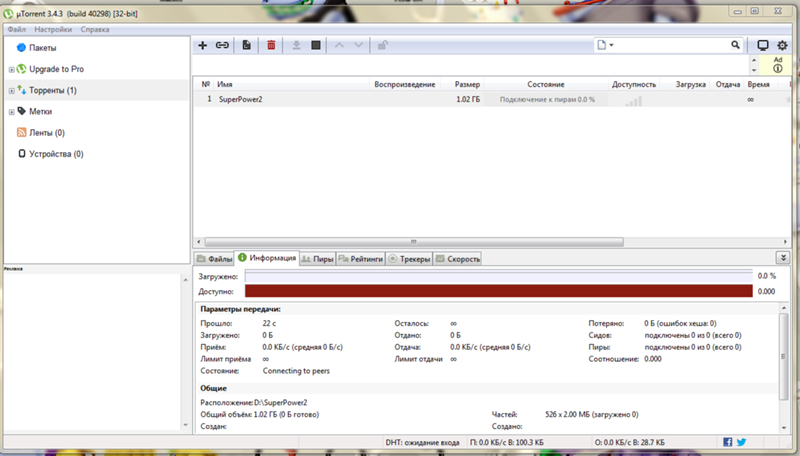The height and width of the screenshot is (456, 800).
Task: Open the Настройки menu
Action: (53, 30)
